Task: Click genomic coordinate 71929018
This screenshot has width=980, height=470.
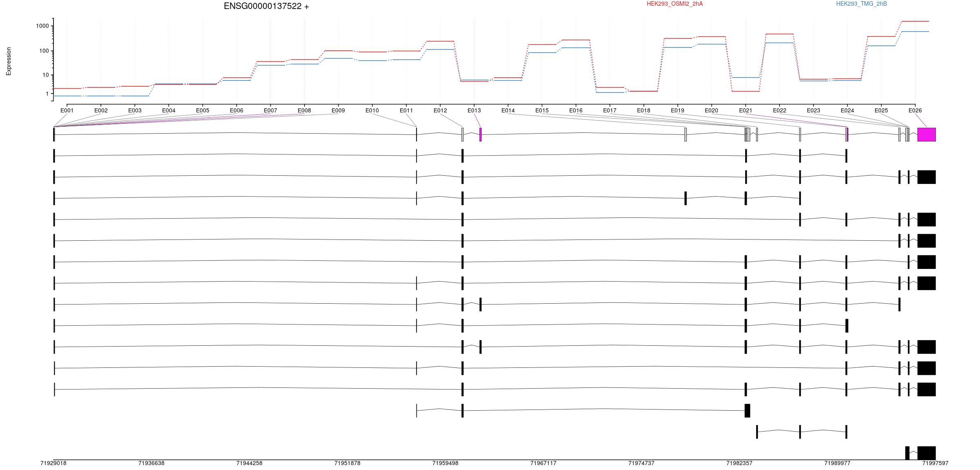Action: pyautogui.click(x=53, y=463)
